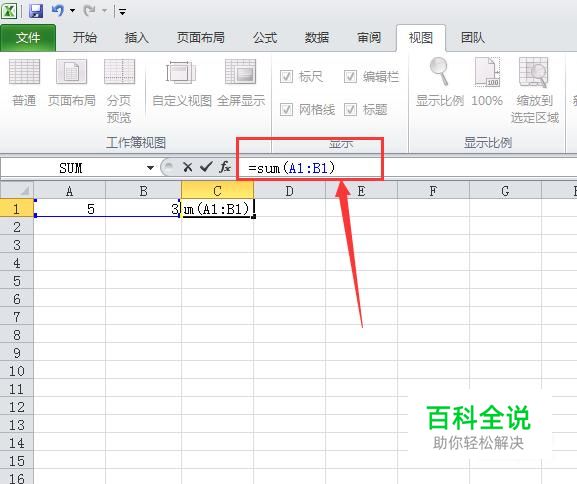Open the 页面布局 ribbon tab

click(201, 38)
